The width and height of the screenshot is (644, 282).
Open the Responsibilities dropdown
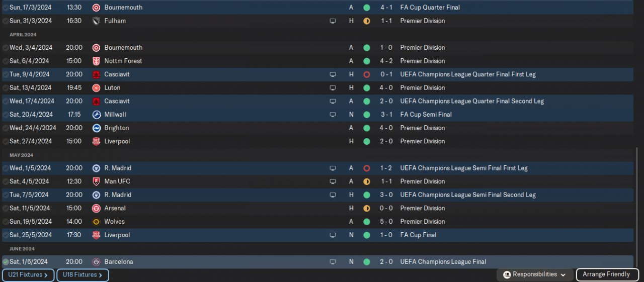(x=536, y=274)
